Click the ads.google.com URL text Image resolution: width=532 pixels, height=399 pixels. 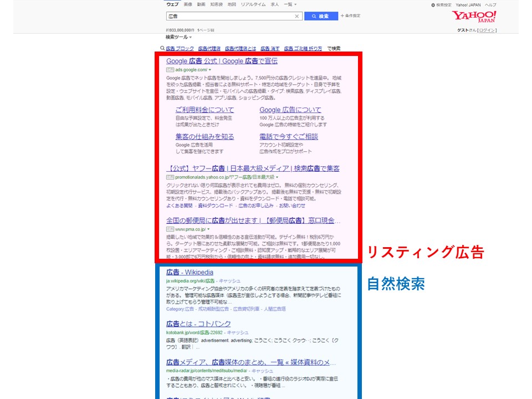tap(191, 70)
